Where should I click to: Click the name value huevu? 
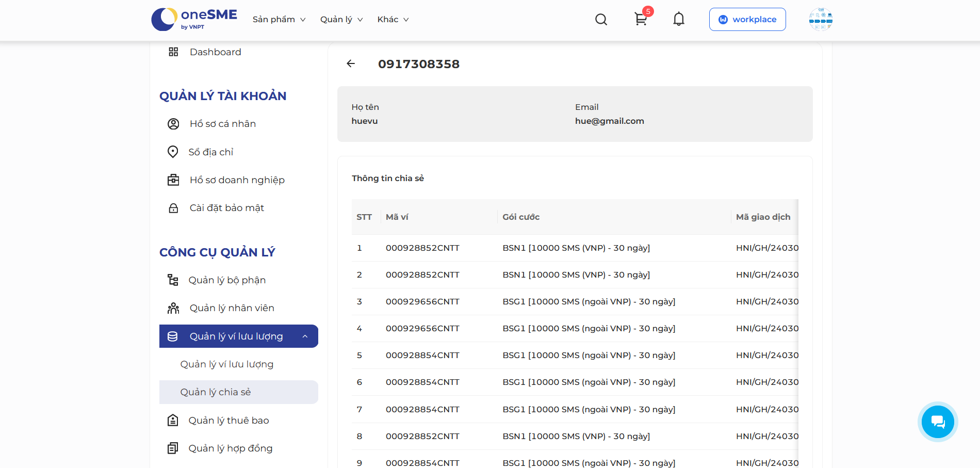[365, 121]
